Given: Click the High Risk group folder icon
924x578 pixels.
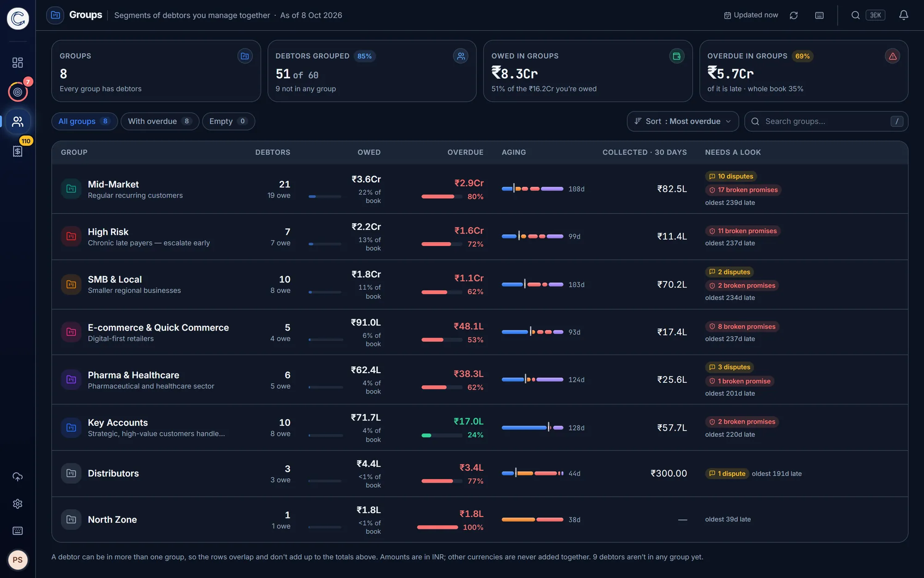Looking at the screenshot, I should [x=71, y=236].
